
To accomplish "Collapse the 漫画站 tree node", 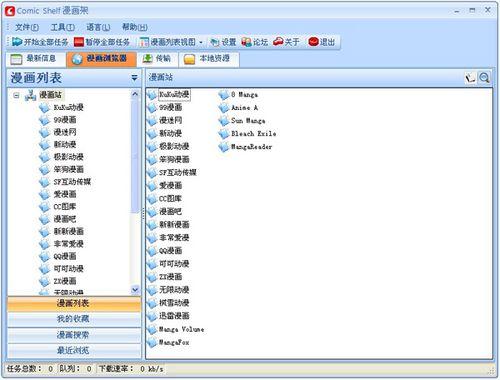I will click(x=16, y=95).
